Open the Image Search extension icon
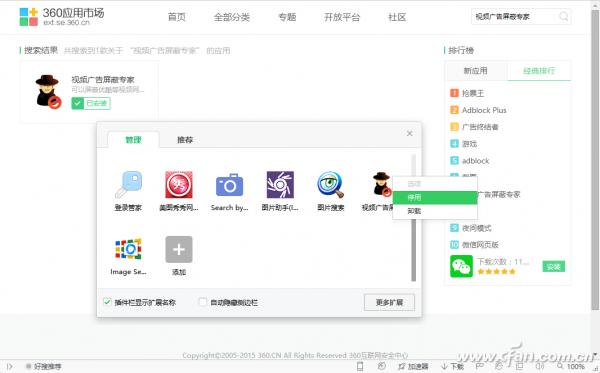 coord(128,249)
